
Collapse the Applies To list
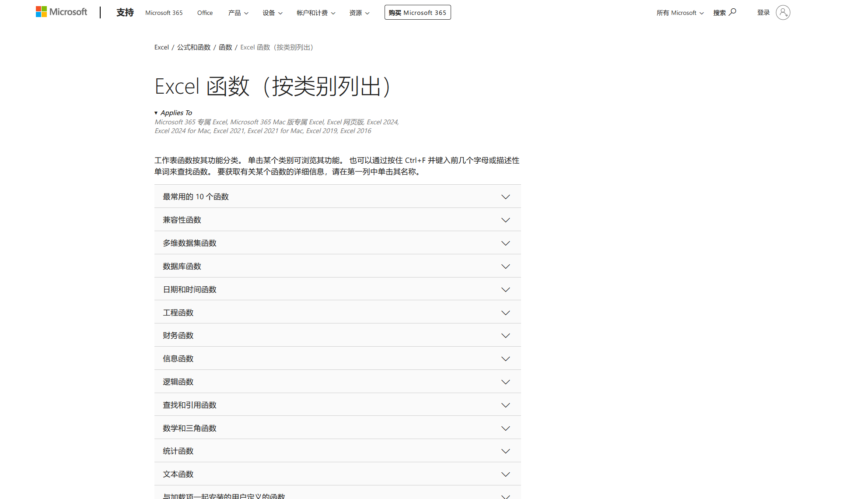173,112
